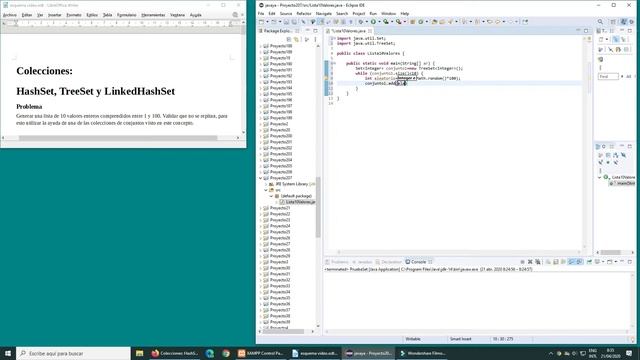
Task: Switch to the Declaration tab
Action: click(x=389, y=262)
